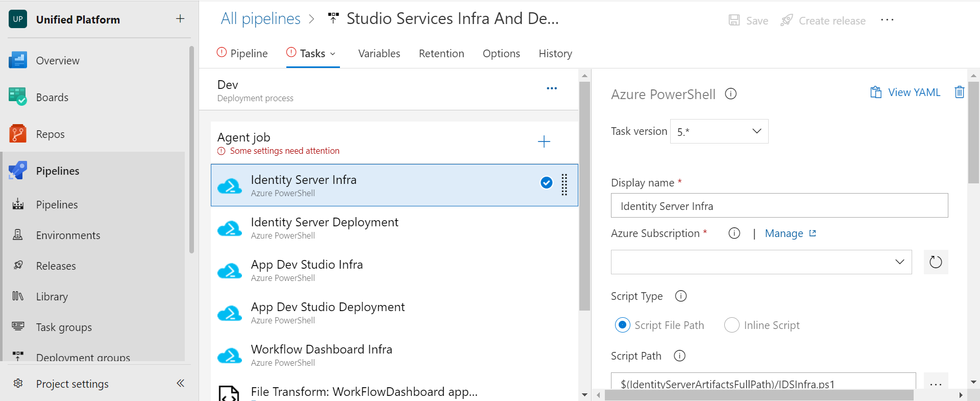
Task: Open Repos using its icon
Action: (x=18, y=134)
